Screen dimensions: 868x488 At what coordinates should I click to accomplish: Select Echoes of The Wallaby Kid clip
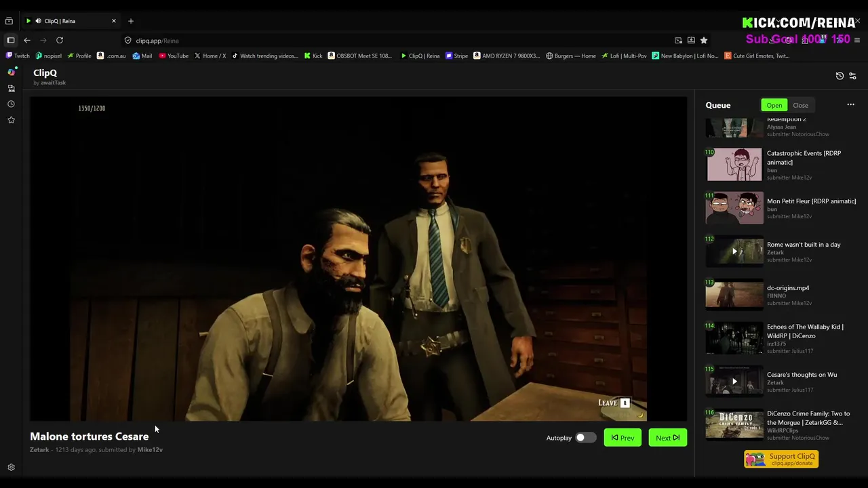[x=781, y=338]
